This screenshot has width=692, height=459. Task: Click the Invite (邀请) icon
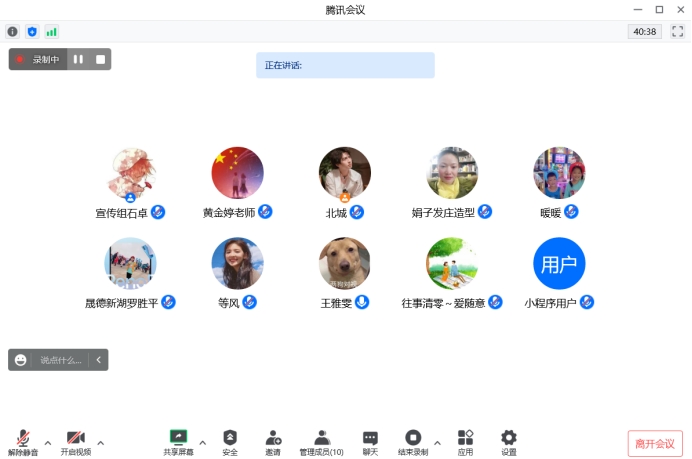[273, 441]
